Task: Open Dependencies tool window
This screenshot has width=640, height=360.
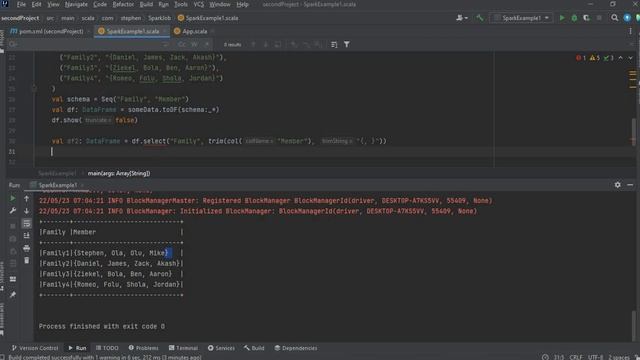Action: click(296, 348)
